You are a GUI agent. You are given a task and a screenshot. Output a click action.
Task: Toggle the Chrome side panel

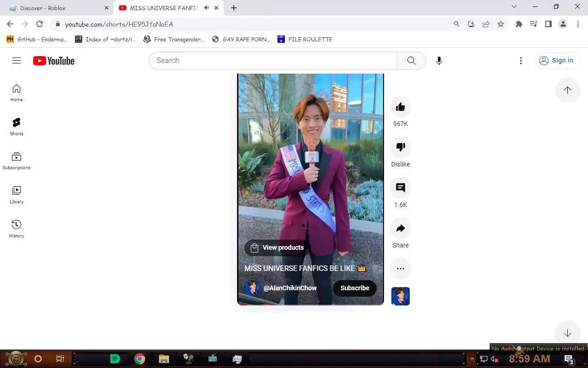(x=548, y=24)
